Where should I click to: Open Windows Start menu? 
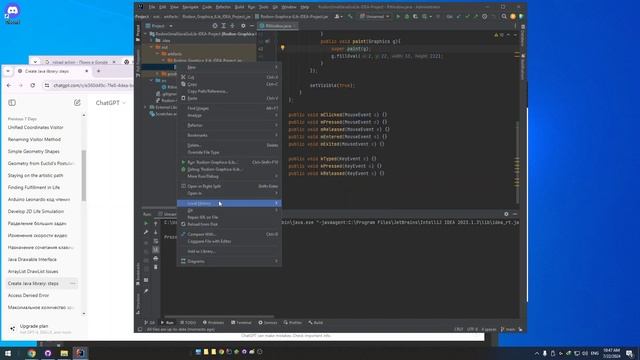[x=7, y=353]
